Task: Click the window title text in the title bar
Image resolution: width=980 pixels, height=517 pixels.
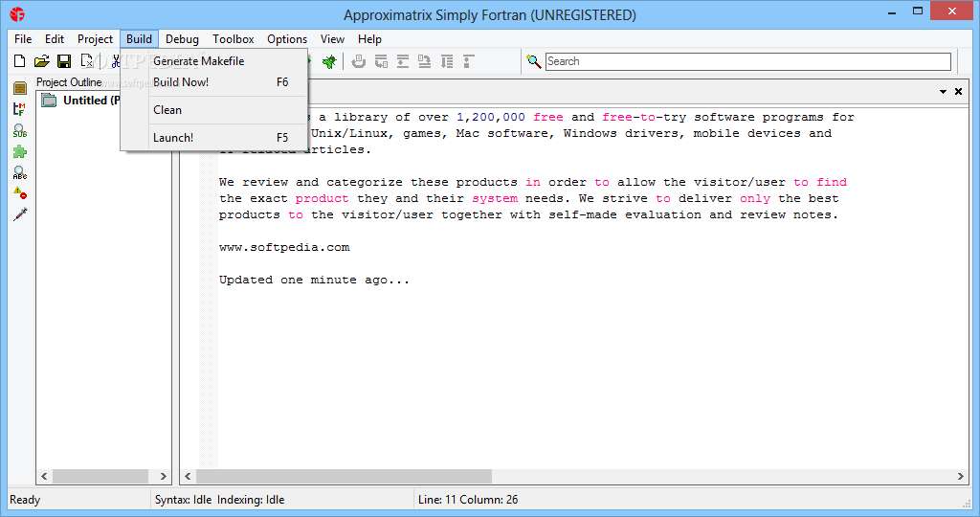Action: [x=490, y=15]
